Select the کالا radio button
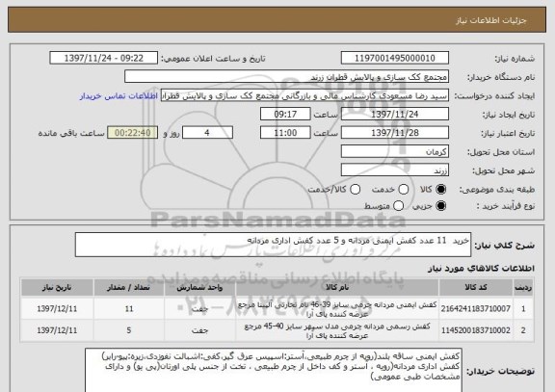The width and height of the screenshot is (555, 392). click(441, 190)
